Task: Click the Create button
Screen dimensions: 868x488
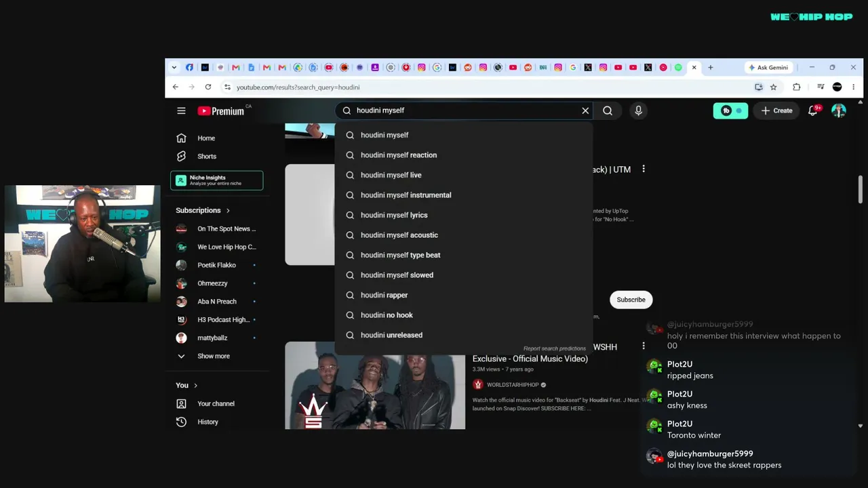Action: pyautogui.click(x=776, y=110)
